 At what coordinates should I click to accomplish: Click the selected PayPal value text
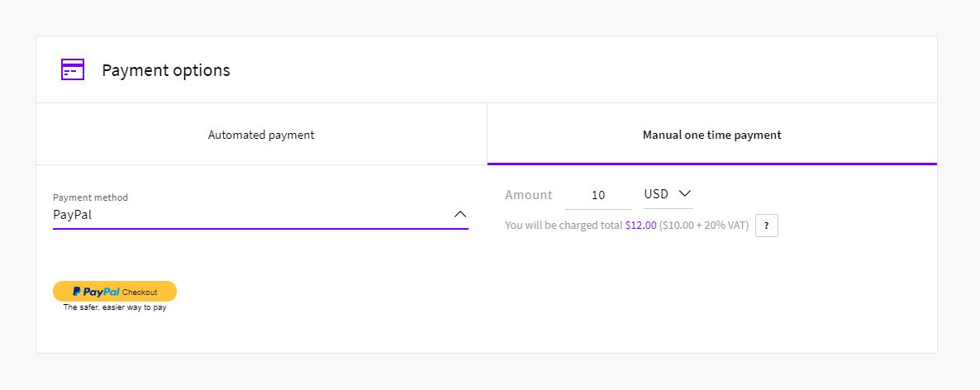[x=72, y=215]
